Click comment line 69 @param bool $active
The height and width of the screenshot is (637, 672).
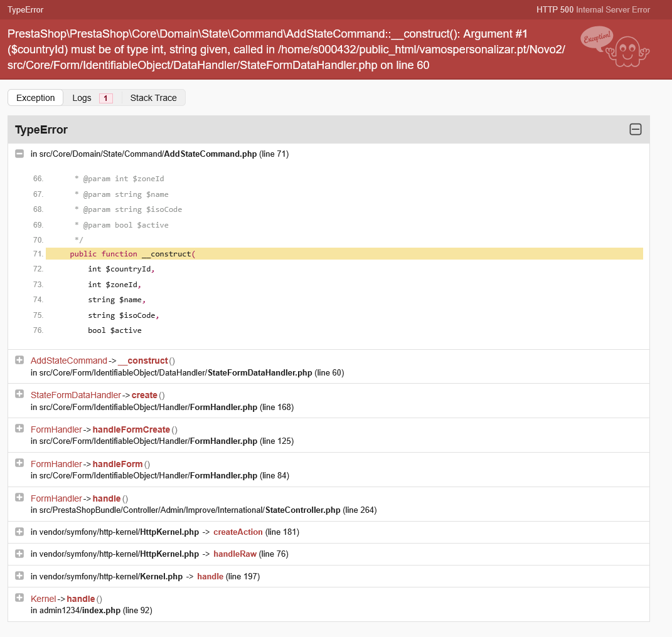(x=121, y=225)
